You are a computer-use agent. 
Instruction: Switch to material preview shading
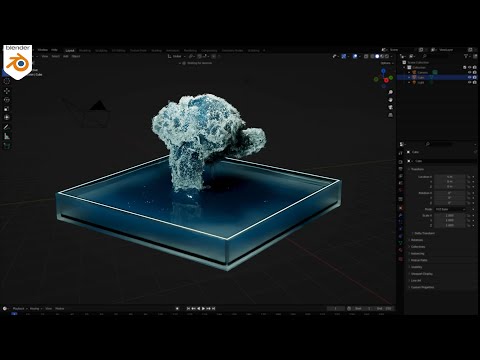(x=382, y=56)
